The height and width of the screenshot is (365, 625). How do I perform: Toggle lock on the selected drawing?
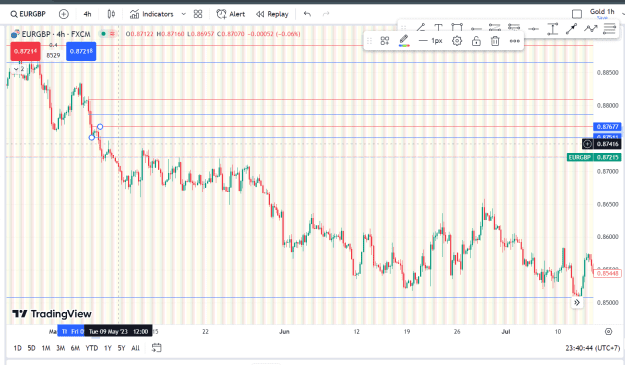[476, 41]
